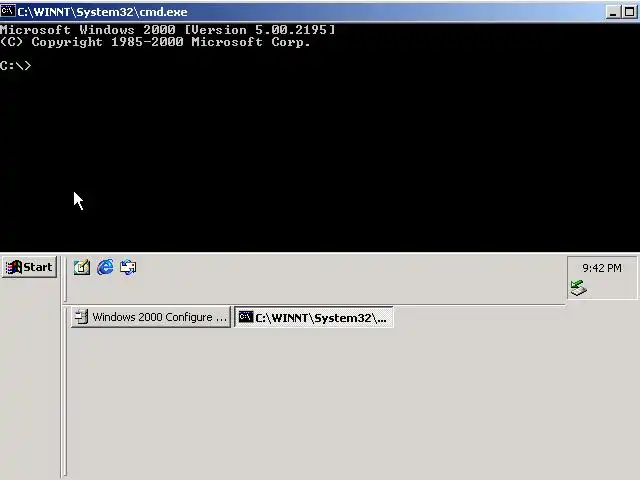This screenshot has height=480, width=640.
Task: Click the Copyright 1985-2000 Microsoft Corp. line
Action: click(155, 42)
